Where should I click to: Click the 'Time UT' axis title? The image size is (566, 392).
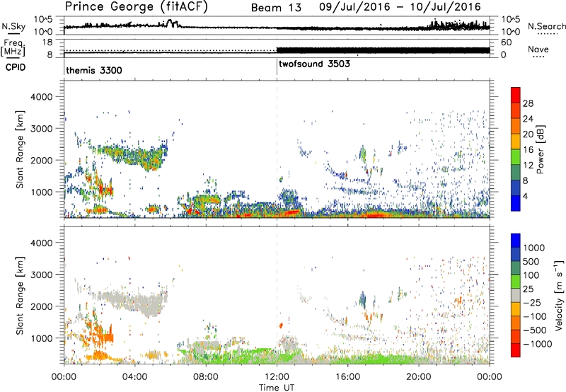[x=277, y=388]
